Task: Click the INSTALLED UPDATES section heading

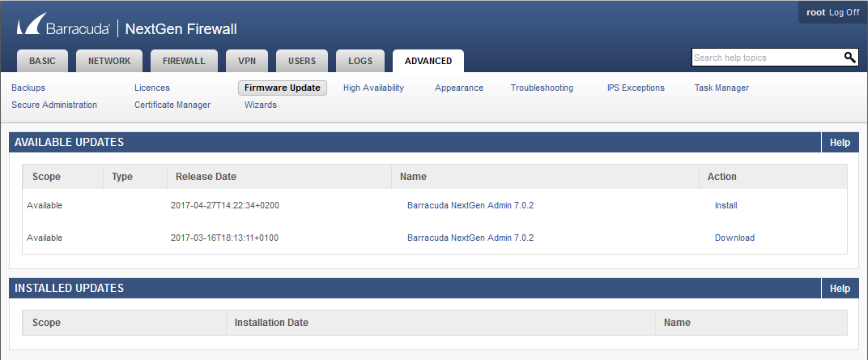Action: pyautogui.click(x=69, y=288)
